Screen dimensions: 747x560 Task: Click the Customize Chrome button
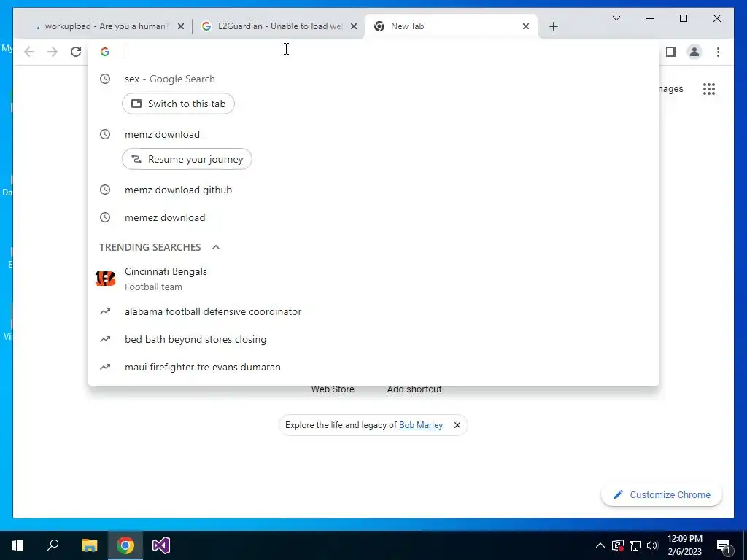tap(662, 495)
